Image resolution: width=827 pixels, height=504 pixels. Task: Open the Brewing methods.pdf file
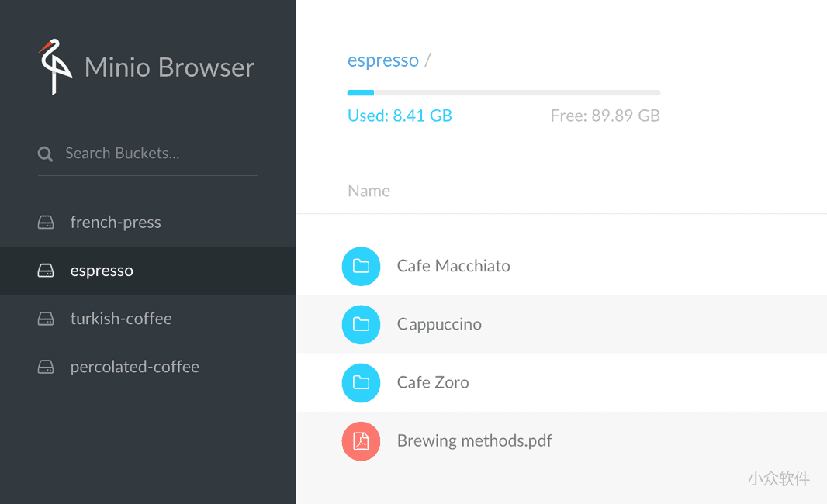pos(474,440)
